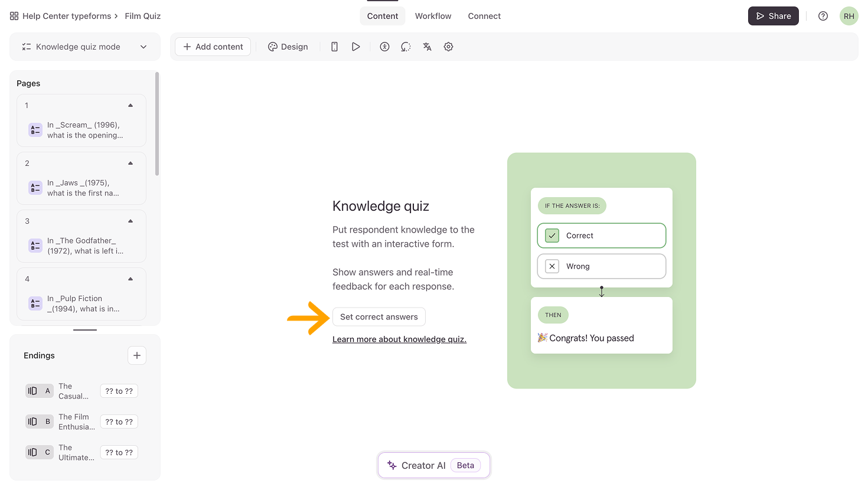Click the RH user avatar

[x=849, y=16]
